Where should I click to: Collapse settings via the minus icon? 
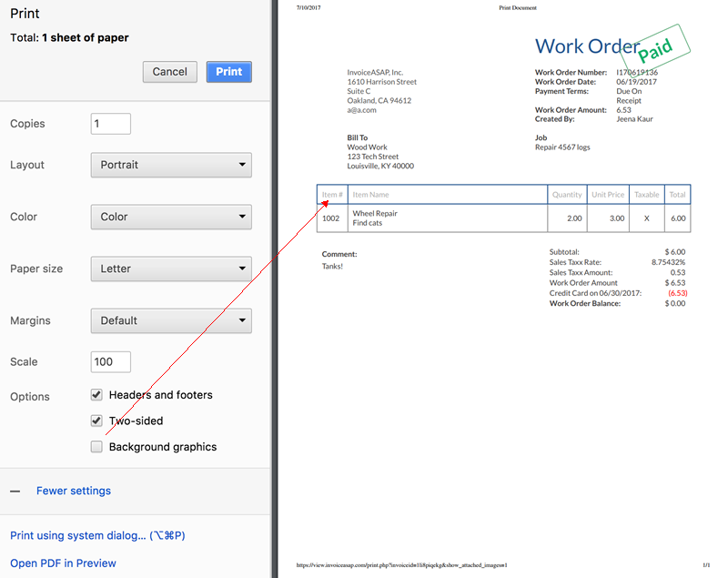[x=15, y=491]
